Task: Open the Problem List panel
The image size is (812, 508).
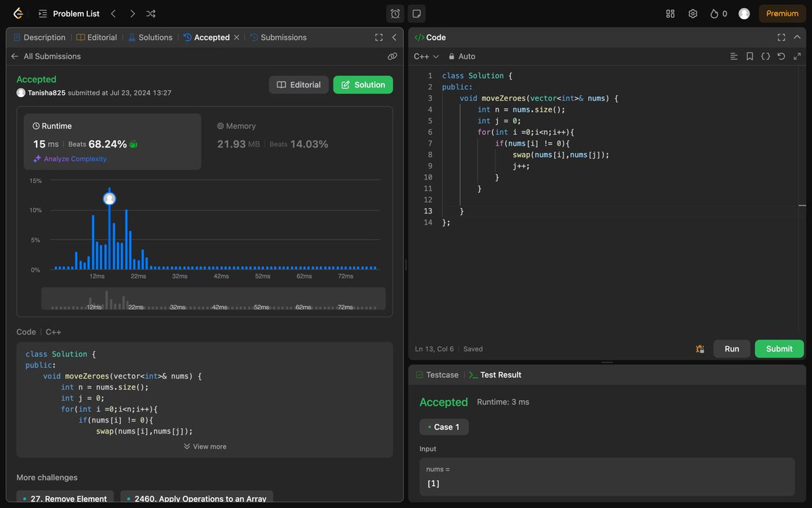Action: [69, 14]
